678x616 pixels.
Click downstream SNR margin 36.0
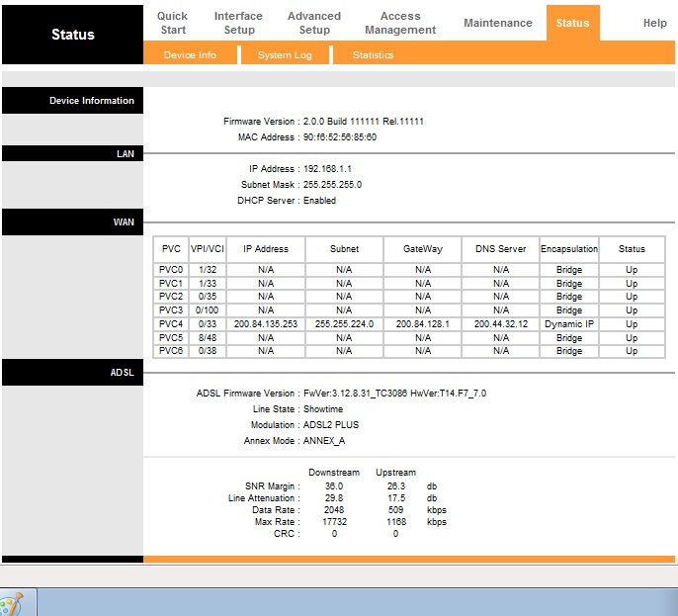(334, 486)
